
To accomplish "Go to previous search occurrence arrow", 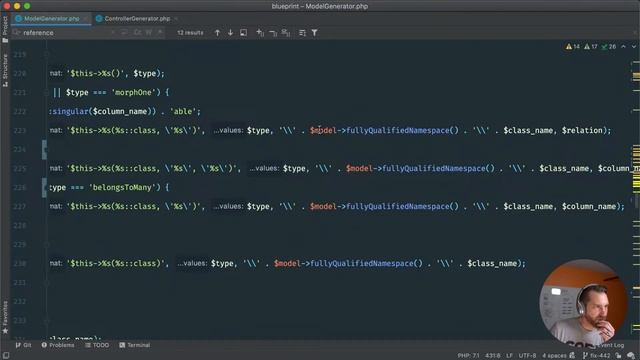I will point(217,33).
